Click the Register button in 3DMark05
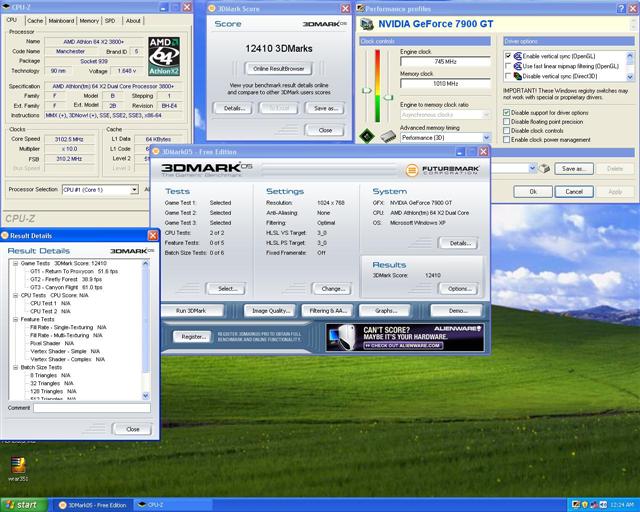This screenshot has width=640, height=512. 193,337
